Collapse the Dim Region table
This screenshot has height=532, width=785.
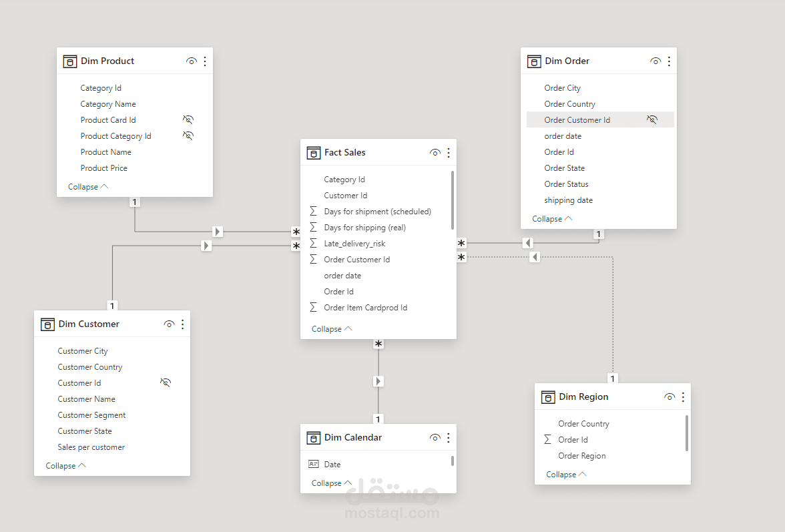(x=566, y=475)
